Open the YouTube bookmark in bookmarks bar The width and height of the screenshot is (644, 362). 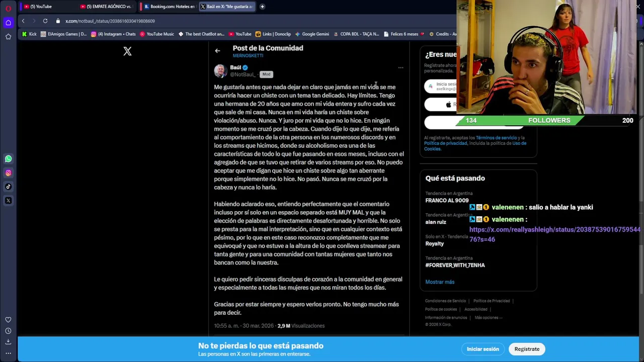click(240, 34)
